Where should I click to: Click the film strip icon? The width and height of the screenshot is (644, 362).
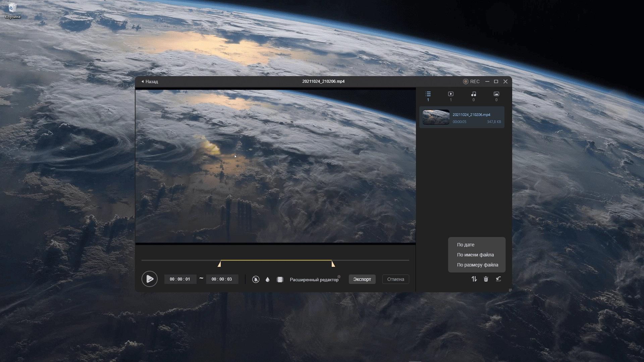pyautogui.click(x=280, y=279)
